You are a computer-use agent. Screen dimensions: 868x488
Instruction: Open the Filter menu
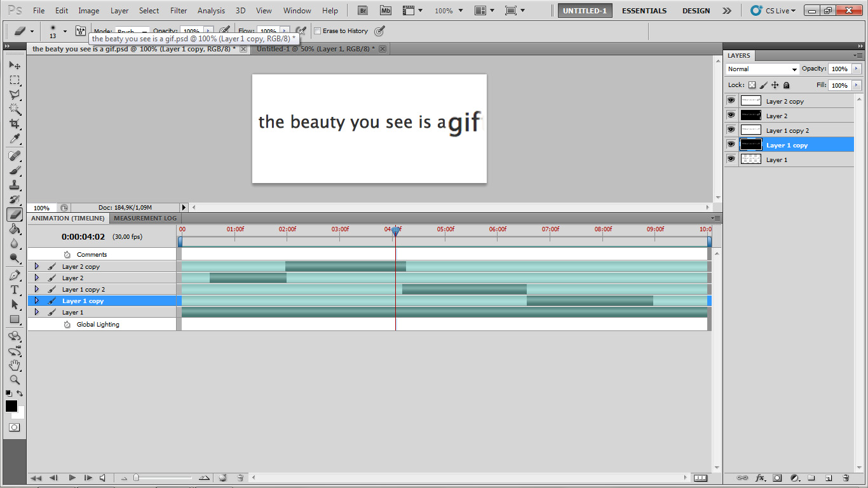point(179,11)
